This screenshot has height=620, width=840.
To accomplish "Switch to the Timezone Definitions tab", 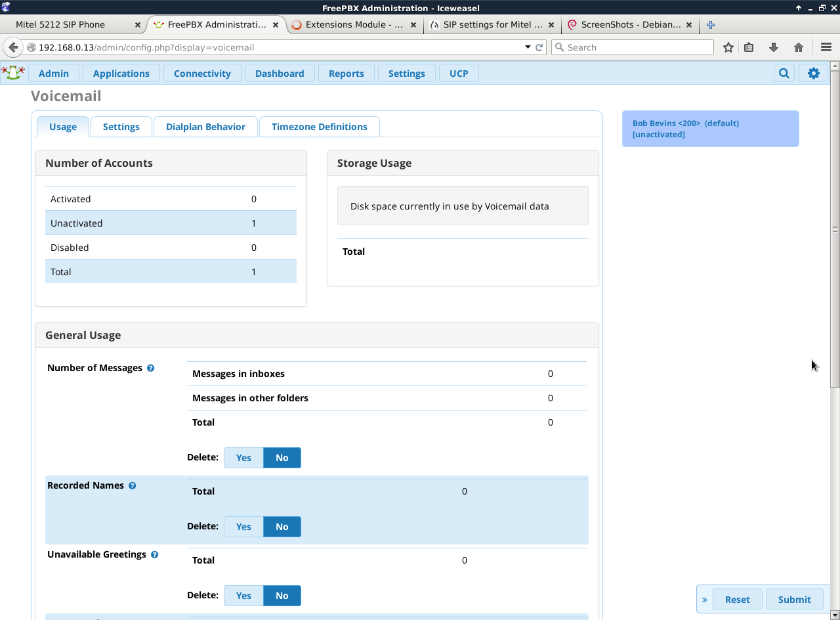I will (x=320, y=127).
